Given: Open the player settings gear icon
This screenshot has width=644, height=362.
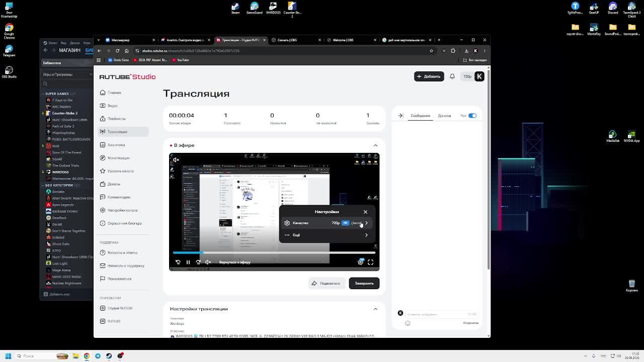Looking at the screenshot, I should [360, 262].
